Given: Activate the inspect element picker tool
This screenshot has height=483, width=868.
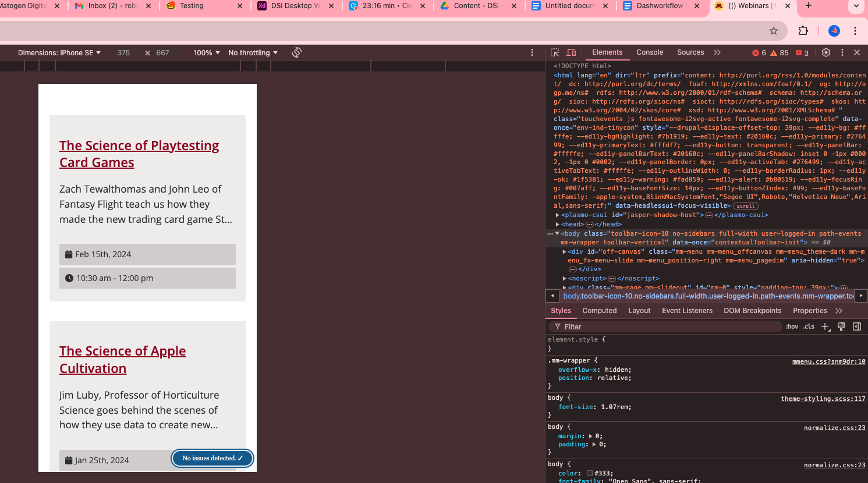Looking at the screenshot, I should click(555, 52).
